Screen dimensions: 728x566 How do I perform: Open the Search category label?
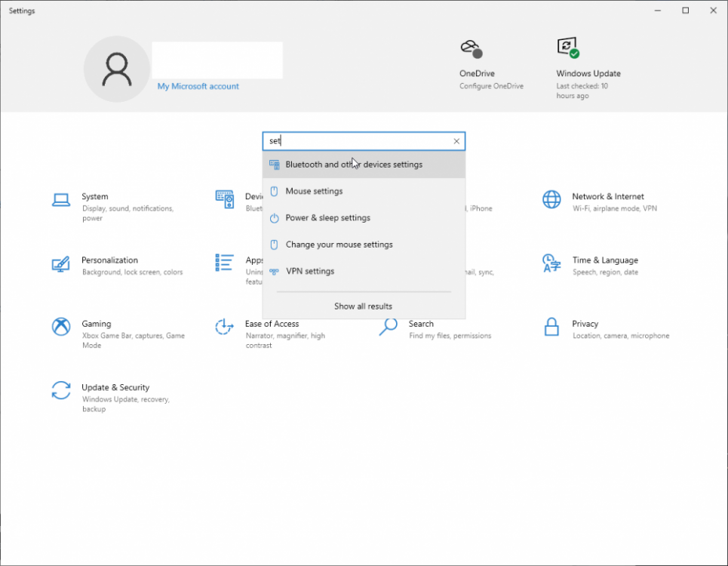tap(421, 324)
